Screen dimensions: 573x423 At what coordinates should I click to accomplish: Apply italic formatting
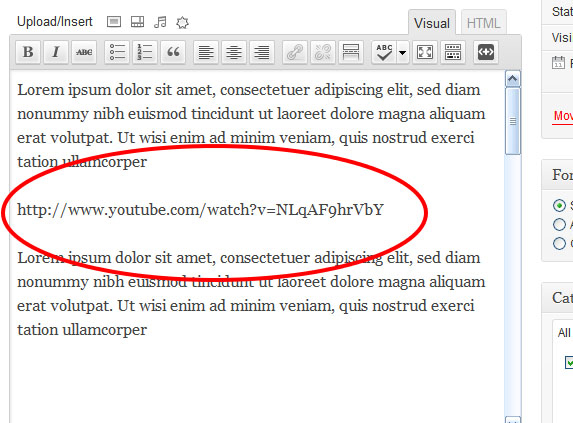(x=56, y=52)
